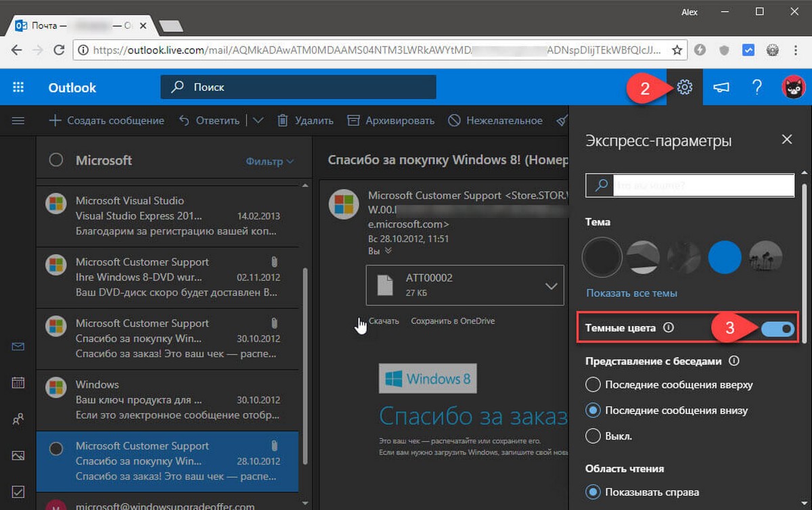Toggle the hamburger navigation pane icon
The height and width of the screenshot is (510, 812).
[x=18, y=120]
